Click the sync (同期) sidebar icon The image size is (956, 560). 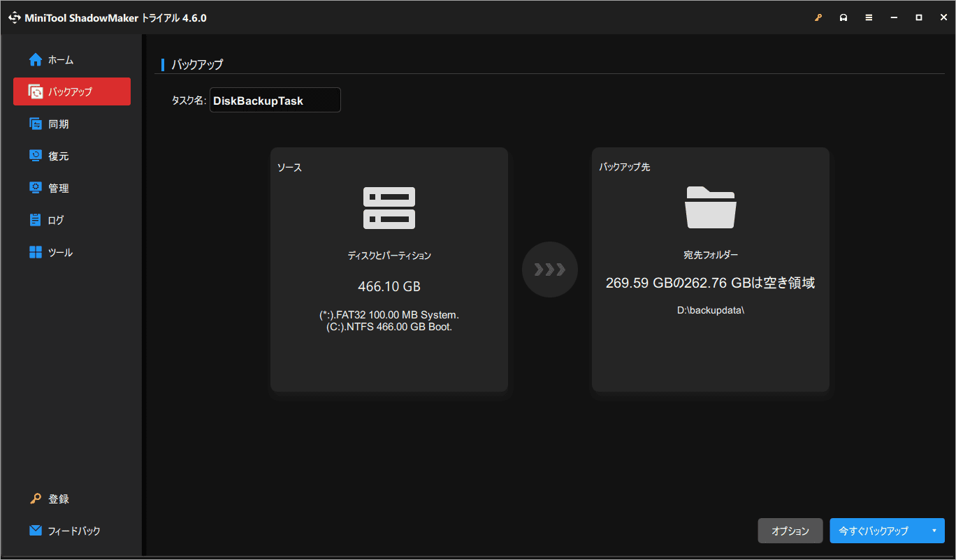36,124
